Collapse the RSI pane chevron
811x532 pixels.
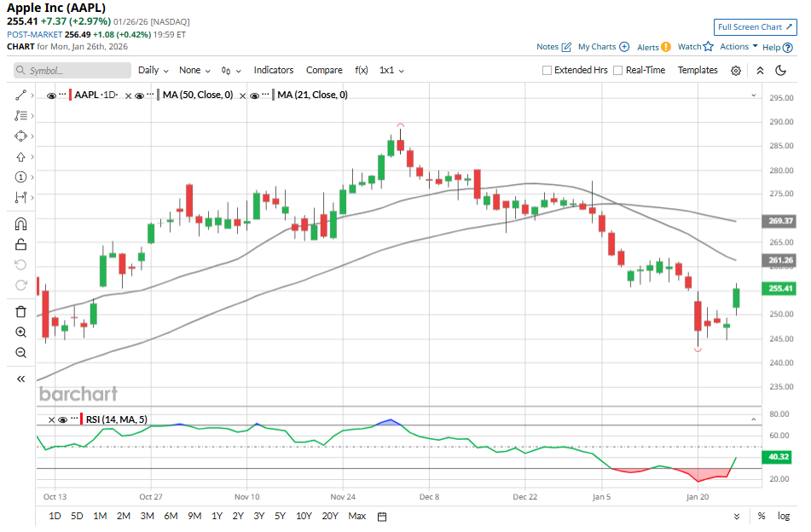point(754,419)
